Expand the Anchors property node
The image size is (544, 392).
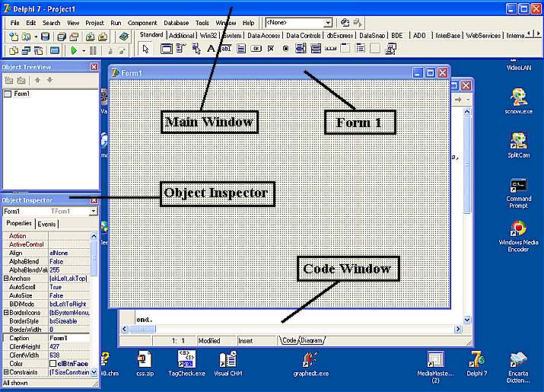coord(6,278)
